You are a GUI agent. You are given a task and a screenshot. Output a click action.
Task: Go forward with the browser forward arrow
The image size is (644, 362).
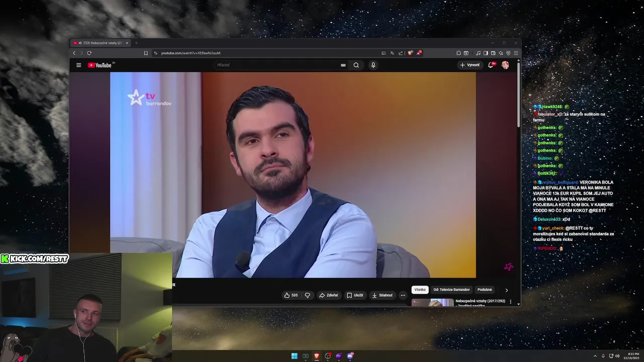point(81,53)
